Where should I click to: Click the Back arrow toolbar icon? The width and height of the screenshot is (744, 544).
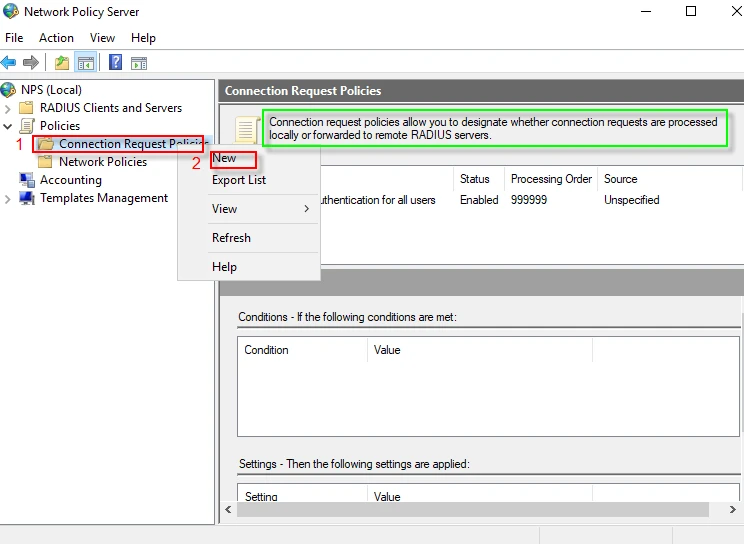click(9, 62)
